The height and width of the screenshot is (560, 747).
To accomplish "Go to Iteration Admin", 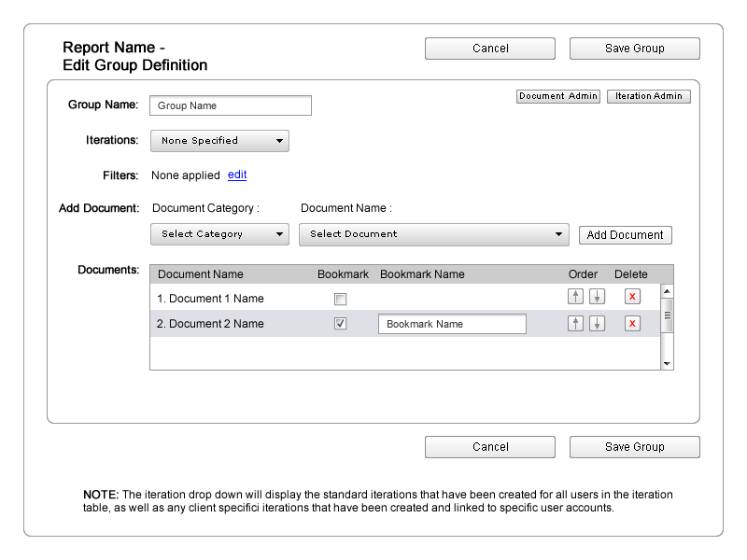I will (x=649, y=96).
